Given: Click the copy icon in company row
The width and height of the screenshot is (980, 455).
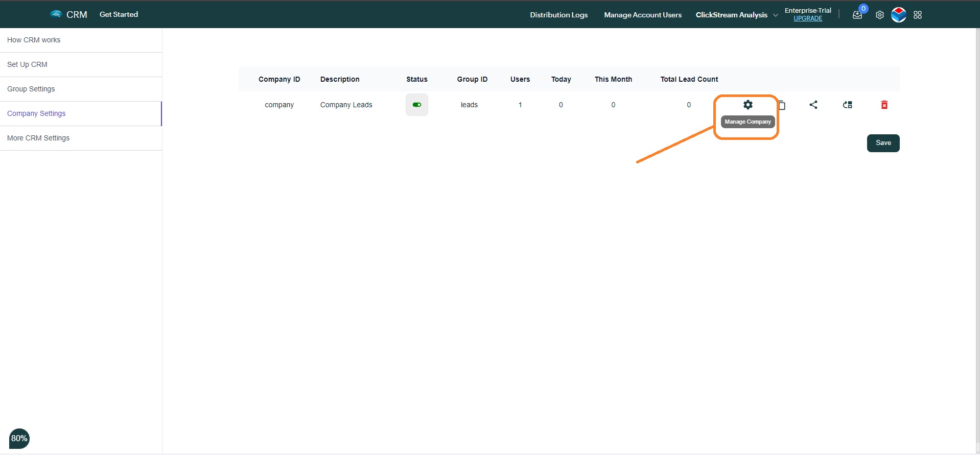Looking at the screenshot, I should 782,105.
